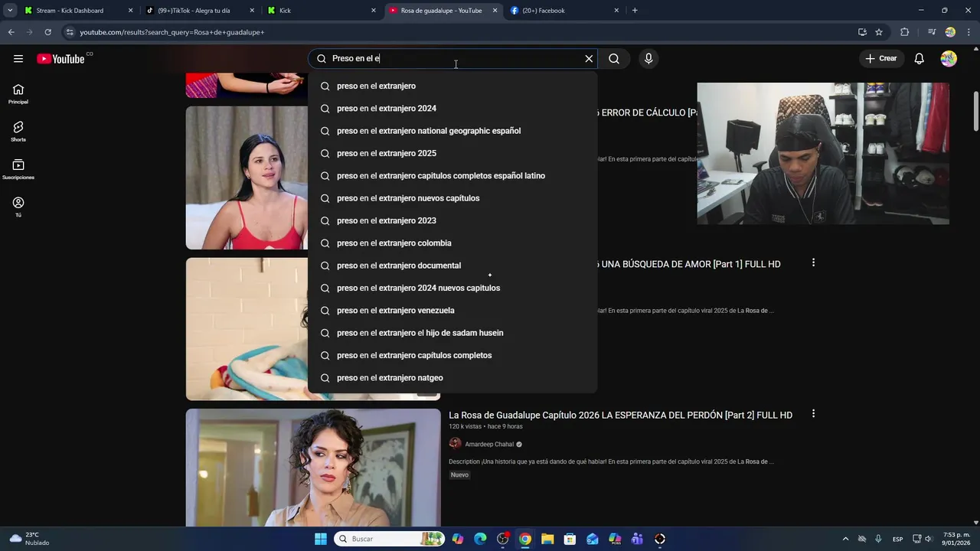Image resolution: width=980 pixels, height=551 pixels.
Task: View site information icon in address bar
Action: [70, 32]
